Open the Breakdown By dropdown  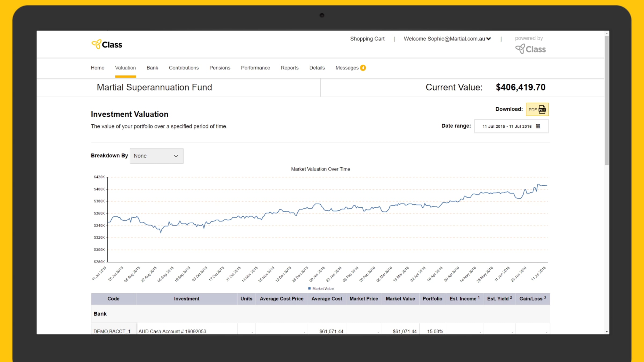[x=156, y=156]
